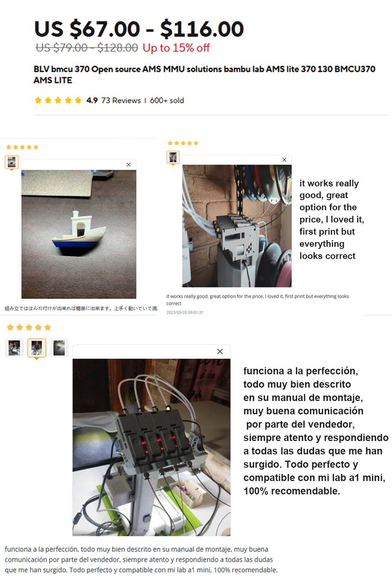Click the 600+ sold label
This screenshot has height=585, width=392.
[x=167, y=100]
